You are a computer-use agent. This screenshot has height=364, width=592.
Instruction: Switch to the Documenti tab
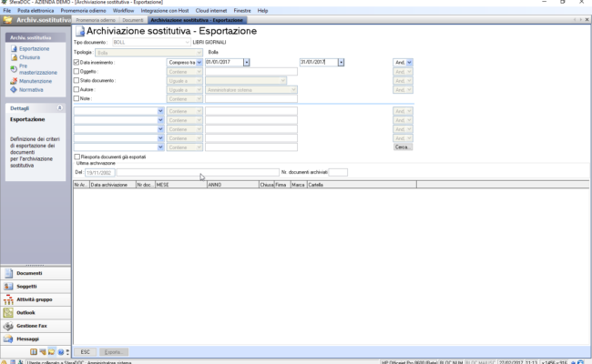coord(133,20)
